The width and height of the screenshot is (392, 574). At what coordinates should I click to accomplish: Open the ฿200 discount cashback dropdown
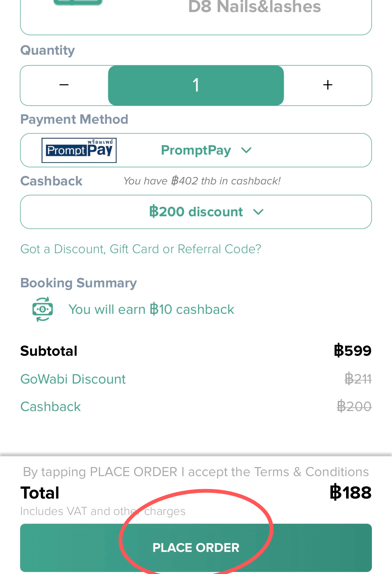click(196, 212)
